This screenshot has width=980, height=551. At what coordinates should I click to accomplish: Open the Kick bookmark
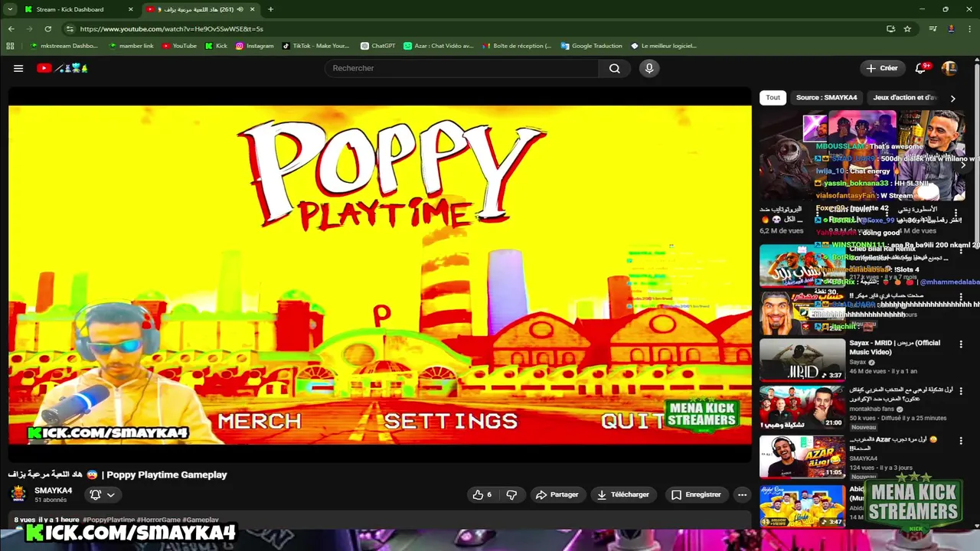point(216,46)
